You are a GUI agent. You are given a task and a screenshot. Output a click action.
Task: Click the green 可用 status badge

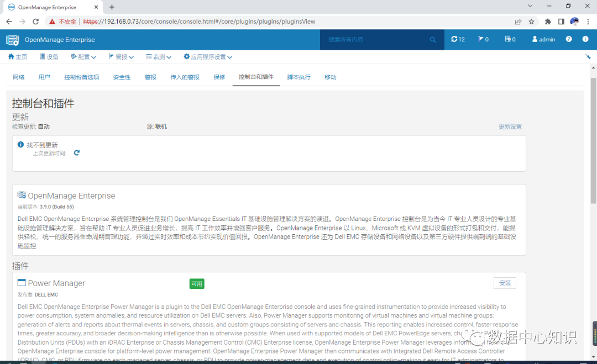click(x=197, y=284)
